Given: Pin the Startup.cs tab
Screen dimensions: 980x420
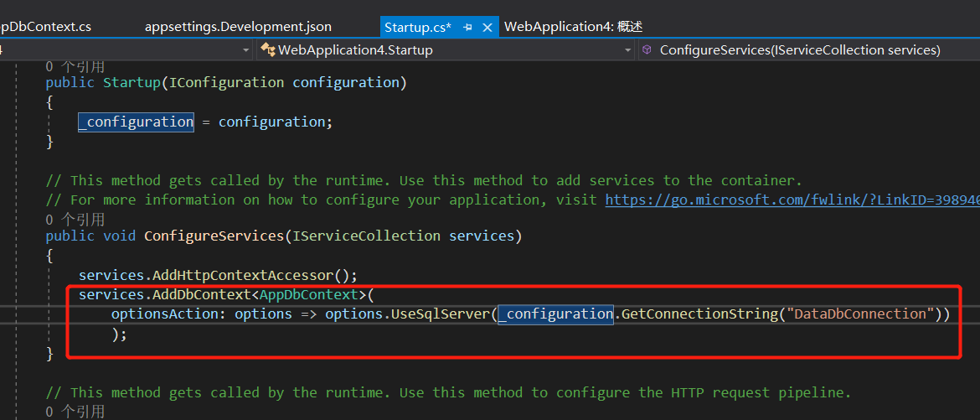Looking at the screenshot, I should click(x=468, y=27).
